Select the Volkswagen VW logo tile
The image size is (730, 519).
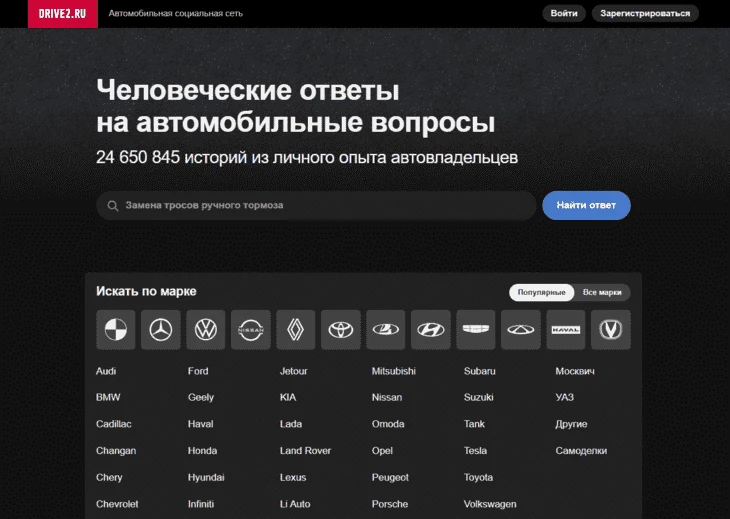[x=206, y=330]
